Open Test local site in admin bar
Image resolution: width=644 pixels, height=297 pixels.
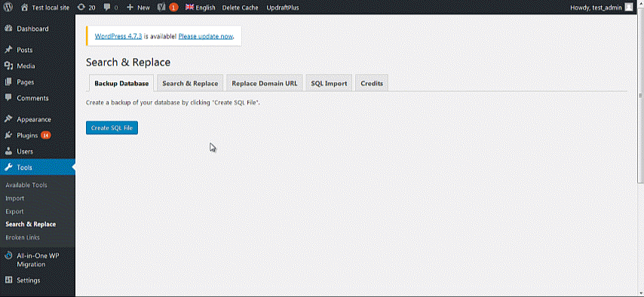tap(51, 8)
